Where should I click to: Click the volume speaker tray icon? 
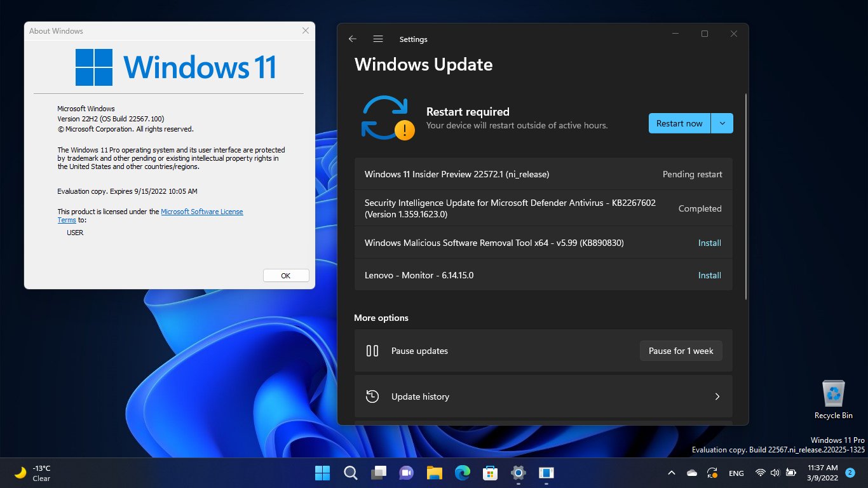775,473
